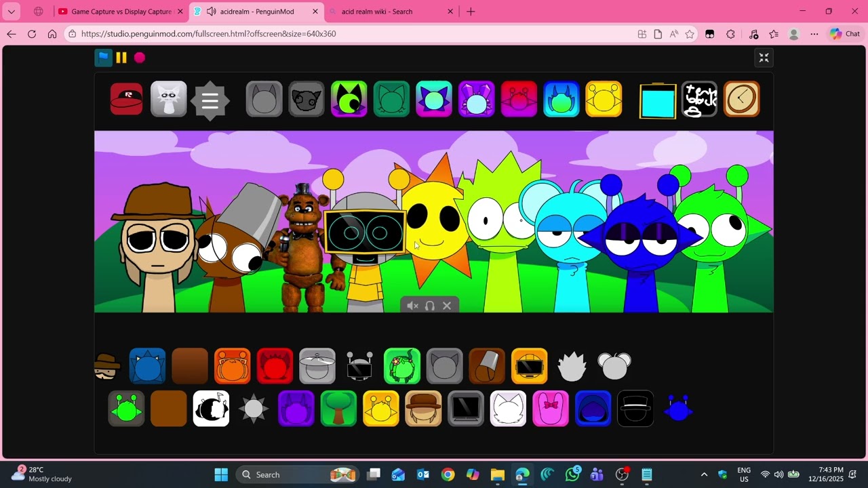Pick the red horned character icon
Image resolution: width=868 pixels, height=488 pixels.
[x=275, y=366]
